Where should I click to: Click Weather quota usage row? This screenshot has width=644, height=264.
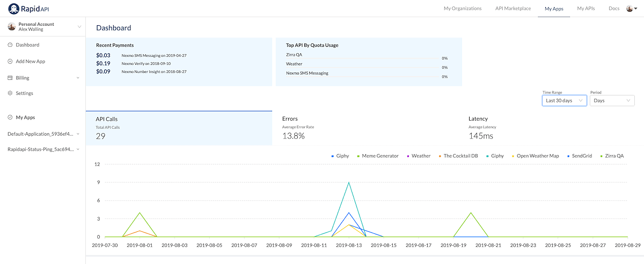click(367, 65)
